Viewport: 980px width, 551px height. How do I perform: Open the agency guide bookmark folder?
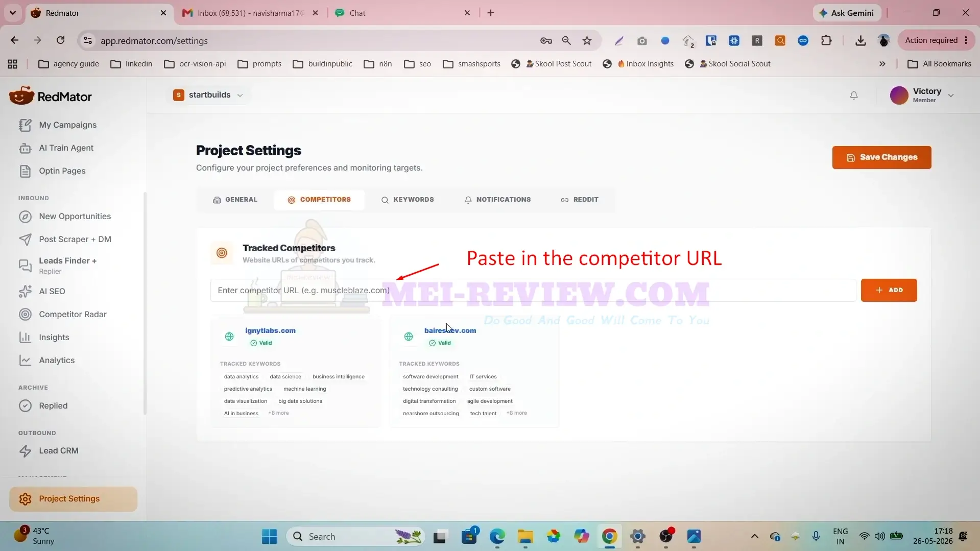(68, 64)
